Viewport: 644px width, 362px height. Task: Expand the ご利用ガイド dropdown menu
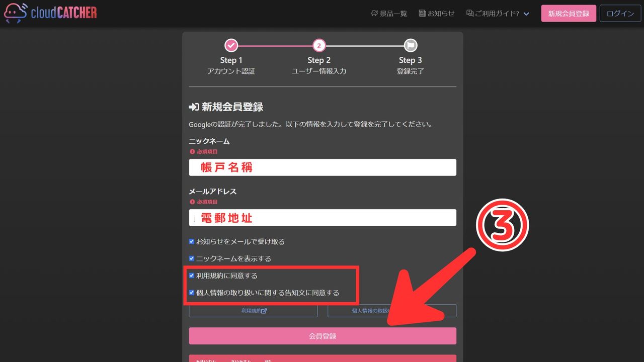pos(498,14)
